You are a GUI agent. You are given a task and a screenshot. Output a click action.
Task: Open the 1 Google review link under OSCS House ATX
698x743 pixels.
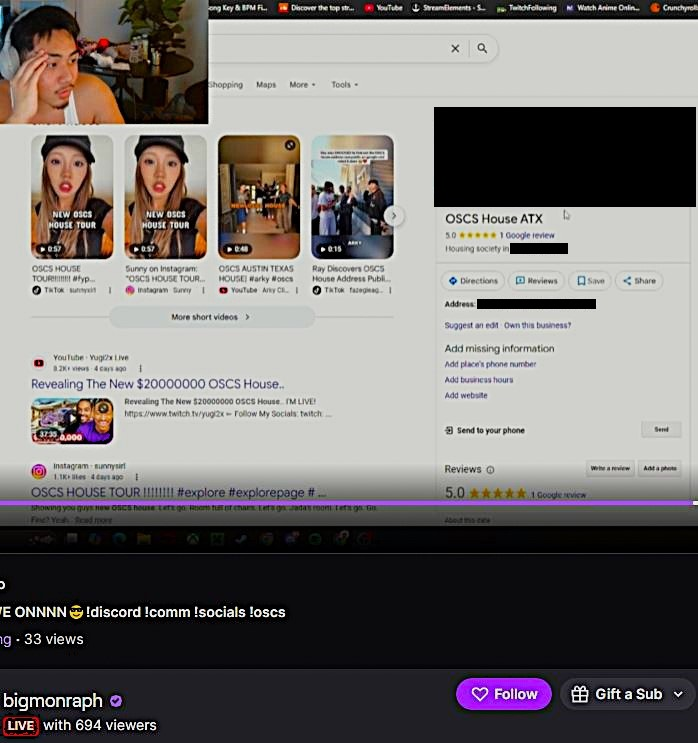(526, 235)
